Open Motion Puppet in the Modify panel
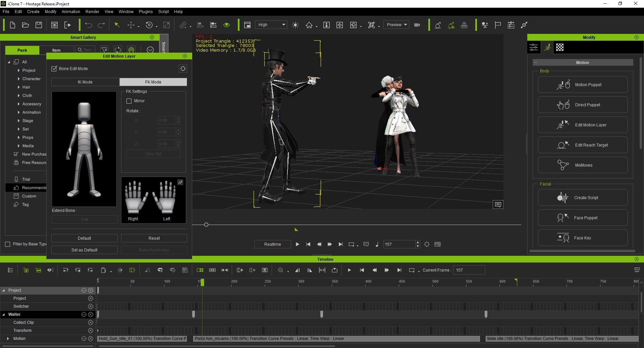Image resolution: width=644 pixels, height=348 pixels. (x=583, y=85)
